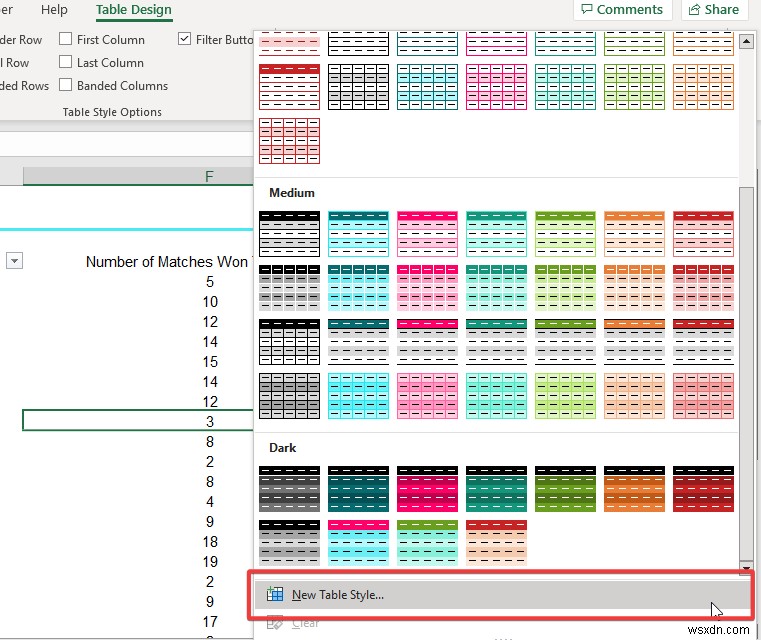Open the Help ribbon tab
The height and width of the screenshot is (640, 761).
54,10
